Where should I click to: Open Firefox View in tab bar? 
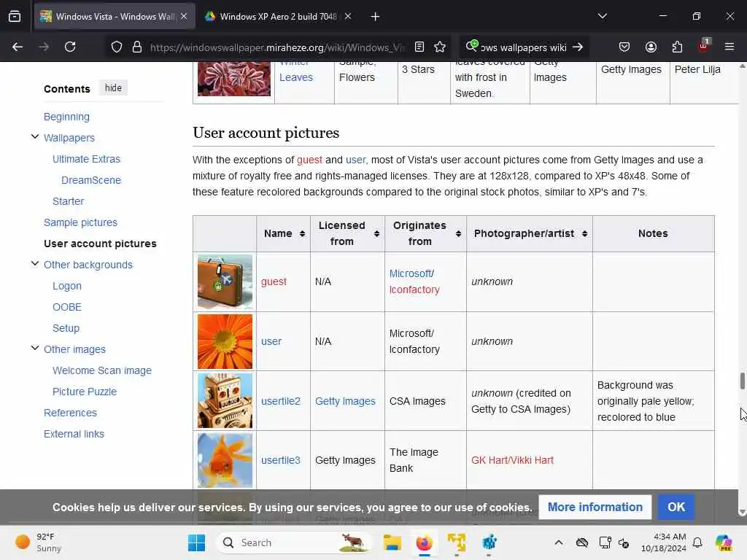(15, 17)
